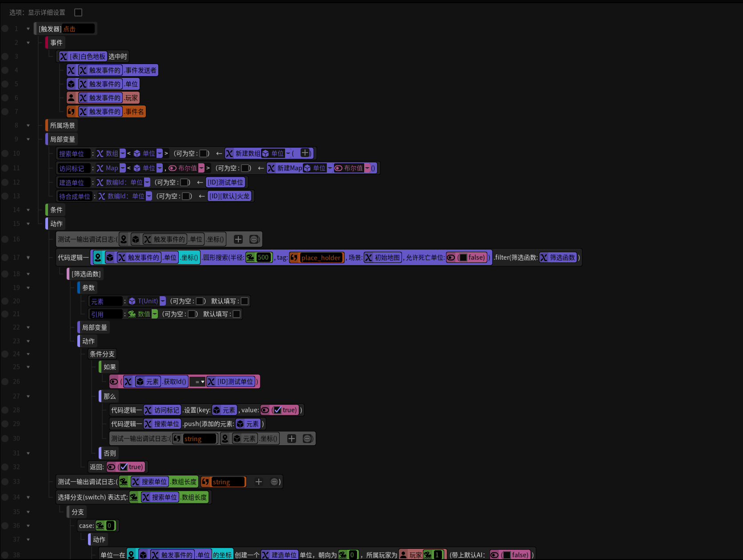Click the quote icon beside 事件名
Image resolution: width=743 pixels, height=560 pixels.
[72, 112]
